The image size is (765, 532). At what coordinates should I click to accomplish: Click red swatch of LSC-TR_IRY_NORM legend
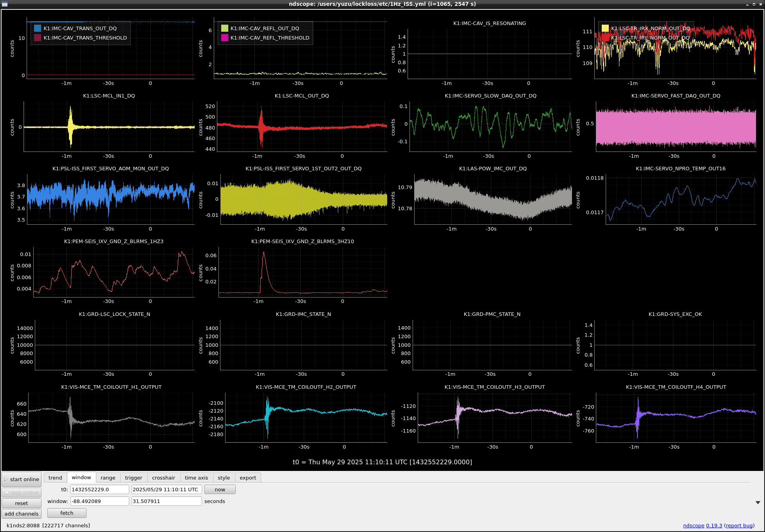coord(605,38)
